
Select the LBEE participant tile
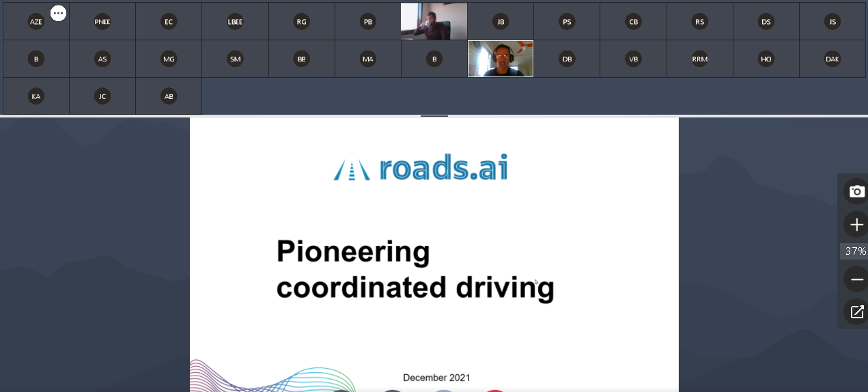click(x=235, y=21)
